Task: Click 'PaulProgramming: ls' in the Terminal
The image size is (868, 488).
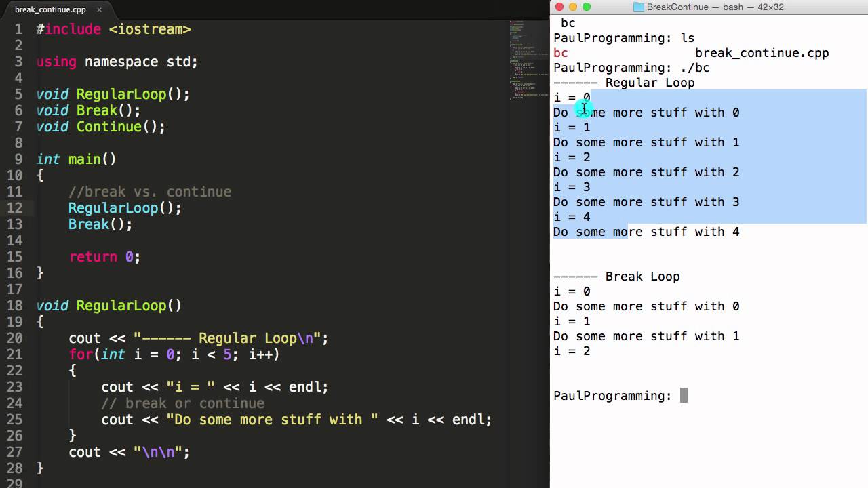Action: pos(624,38)
